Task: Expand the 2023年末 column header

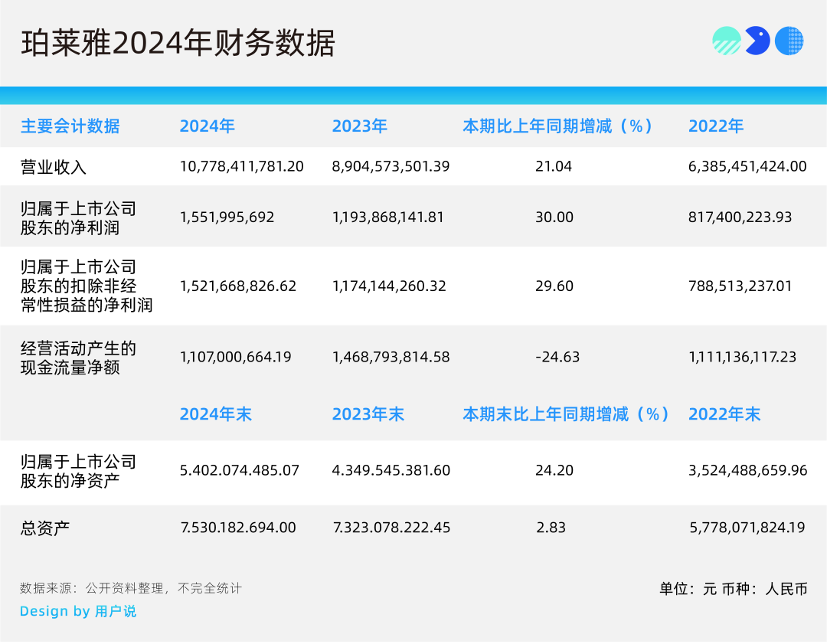Action: pyautogui.click(x=369, y=414)
